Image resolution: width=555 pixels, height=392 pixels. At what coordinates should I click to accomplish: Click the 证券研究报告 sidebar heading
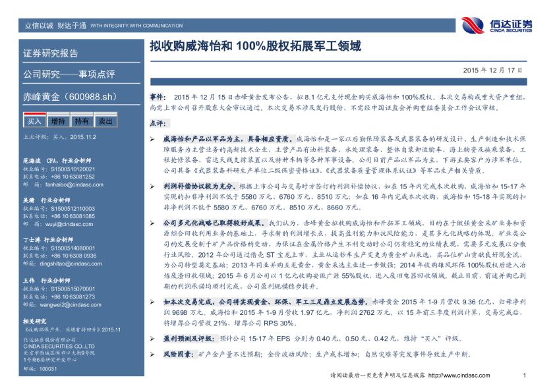(x=50, y=53)
